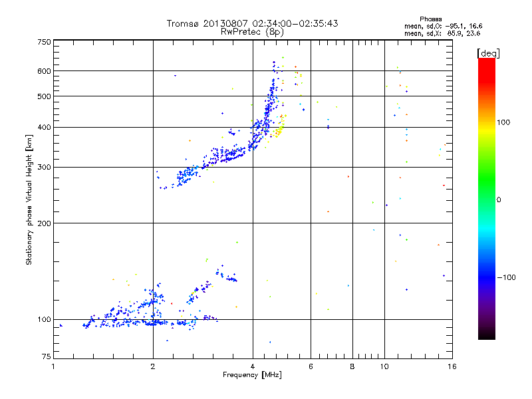532x399 pixels.
Task: Click x-axis tick label '16'
Action: coord(452,366)
